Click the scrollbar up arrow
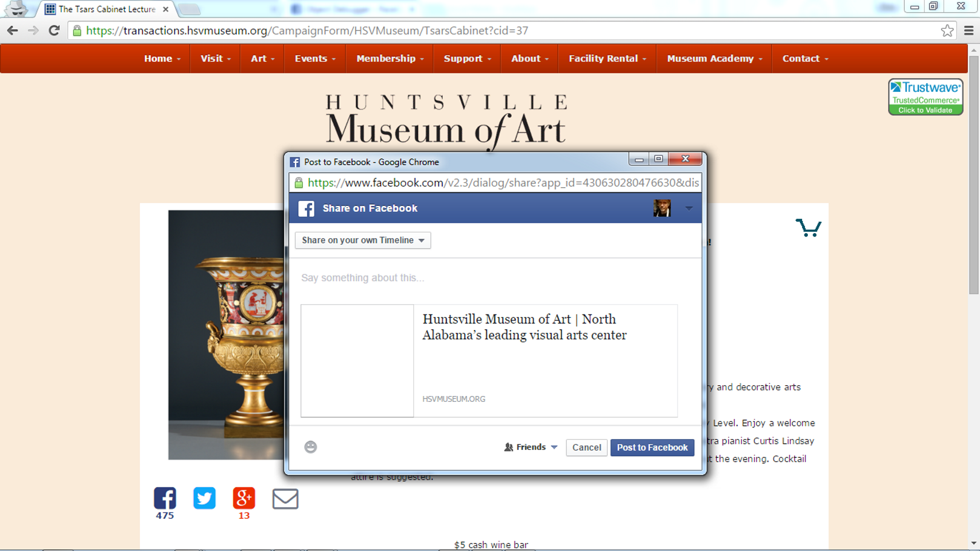The height and width of the screenshot is (551, 980). click(x=974, y=51)
